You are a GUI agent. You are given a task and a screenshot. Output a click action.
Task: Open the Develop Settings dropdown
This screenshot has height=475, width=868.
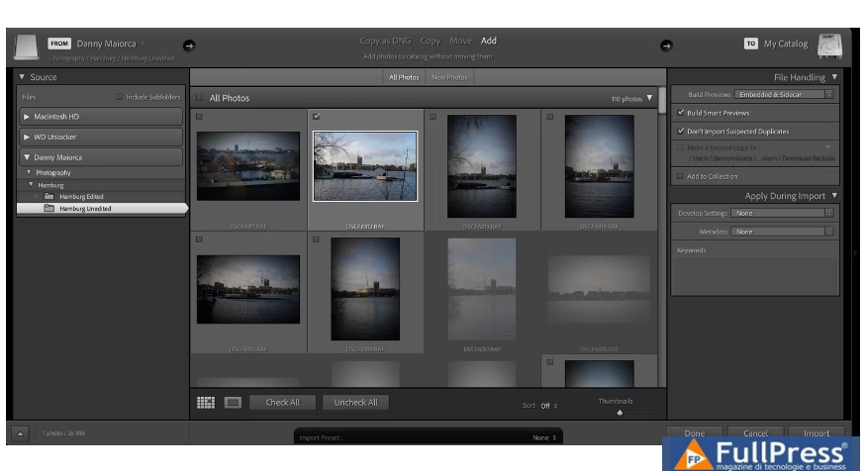pyautogui.click(x=782, y=213)
